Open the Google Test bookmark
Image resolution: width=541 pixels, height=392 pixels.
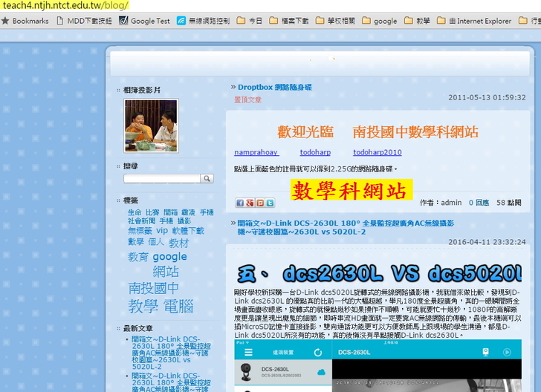144,21
